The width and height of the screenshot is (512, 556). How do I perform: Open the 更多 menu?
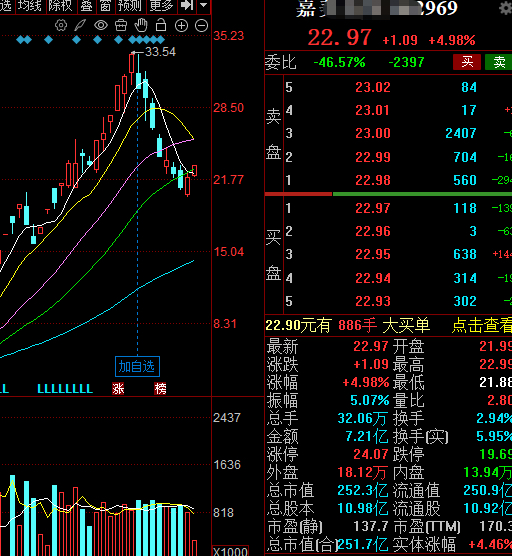161,6
